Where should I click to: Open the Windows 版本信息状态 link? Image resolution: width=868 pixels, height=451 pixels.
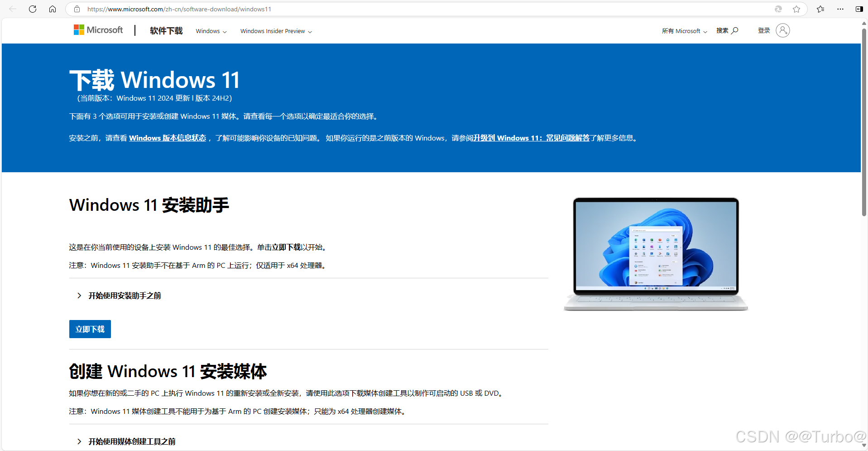[x=168, y=138]
